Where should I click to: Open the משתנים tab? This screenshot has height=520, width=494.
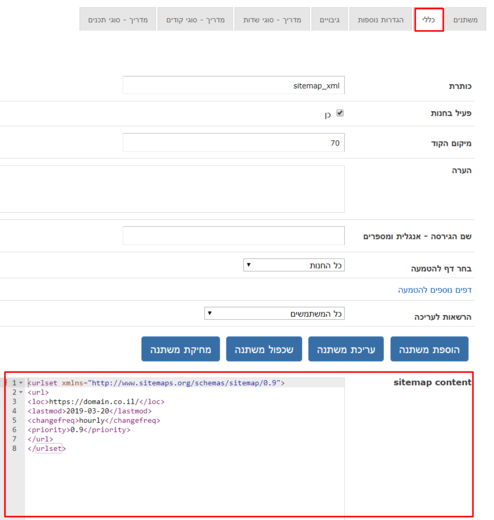[465, 20]
